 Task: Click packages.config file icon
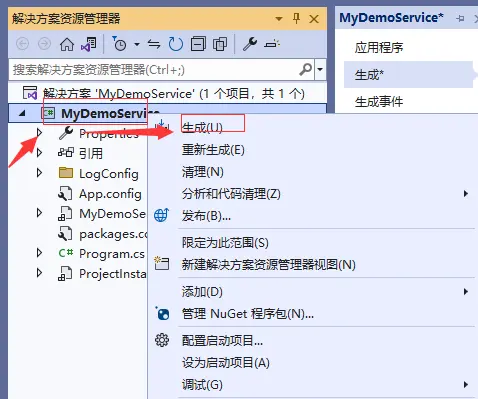65,234
